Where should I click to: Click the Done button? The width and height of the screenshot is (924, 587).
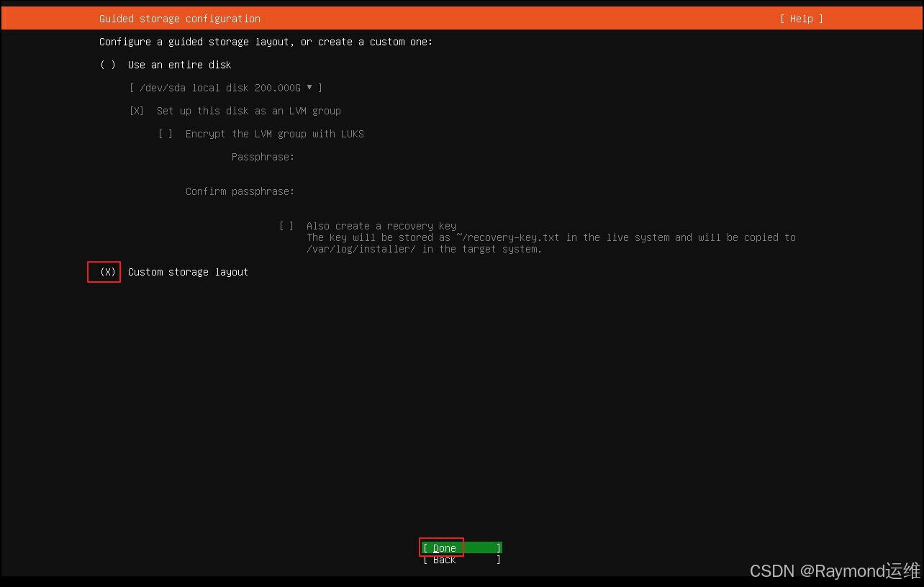tap(462, 548)
